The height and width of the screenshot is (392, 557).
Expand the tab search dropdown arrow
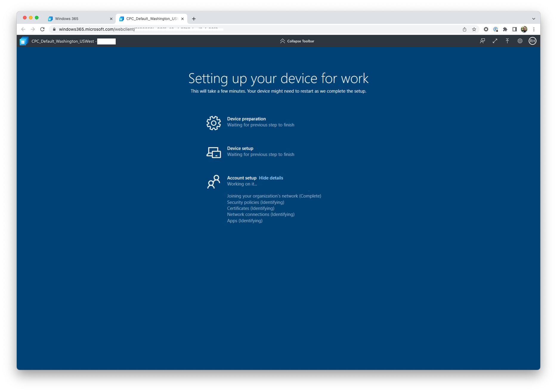click(534, 18)
